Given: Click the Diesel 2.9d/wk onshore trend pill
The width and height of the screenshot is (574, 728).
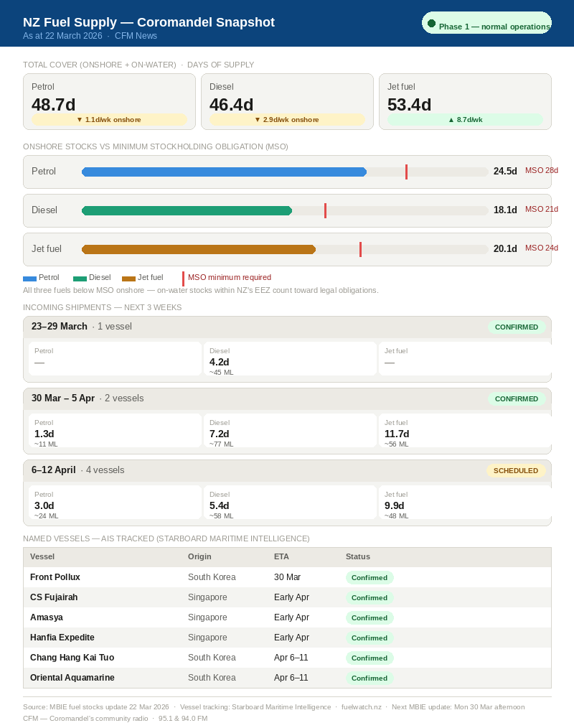Looking at the screenshot, I should tap(287, 120).
